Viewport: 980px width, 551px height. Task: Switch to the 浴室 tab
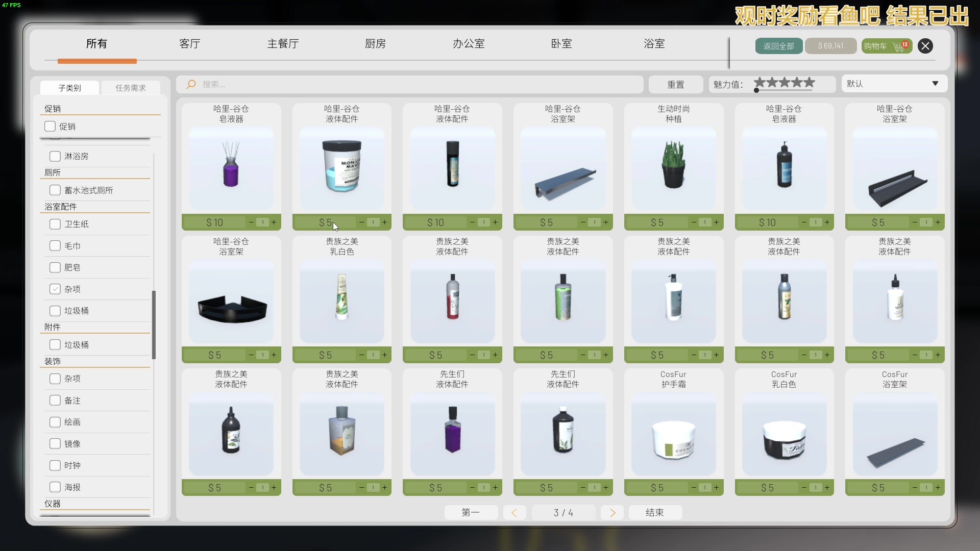point(654,44)
